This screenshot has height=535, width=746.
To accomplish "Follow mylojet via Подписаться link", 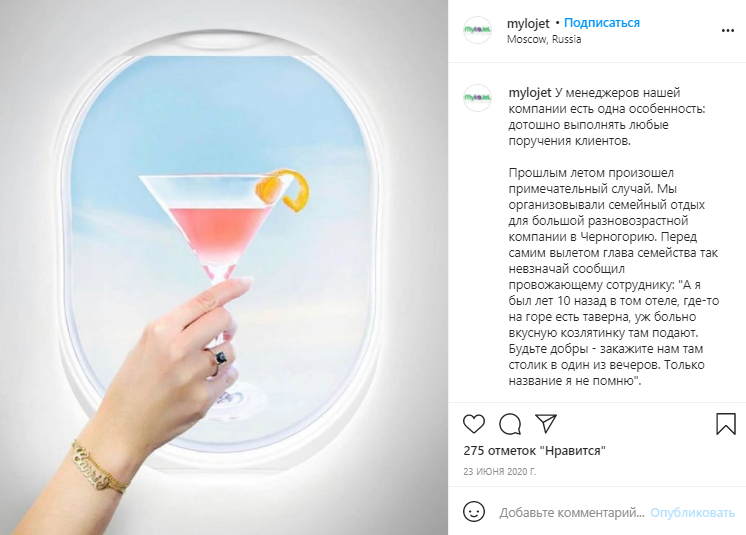I will pos(602,23).
